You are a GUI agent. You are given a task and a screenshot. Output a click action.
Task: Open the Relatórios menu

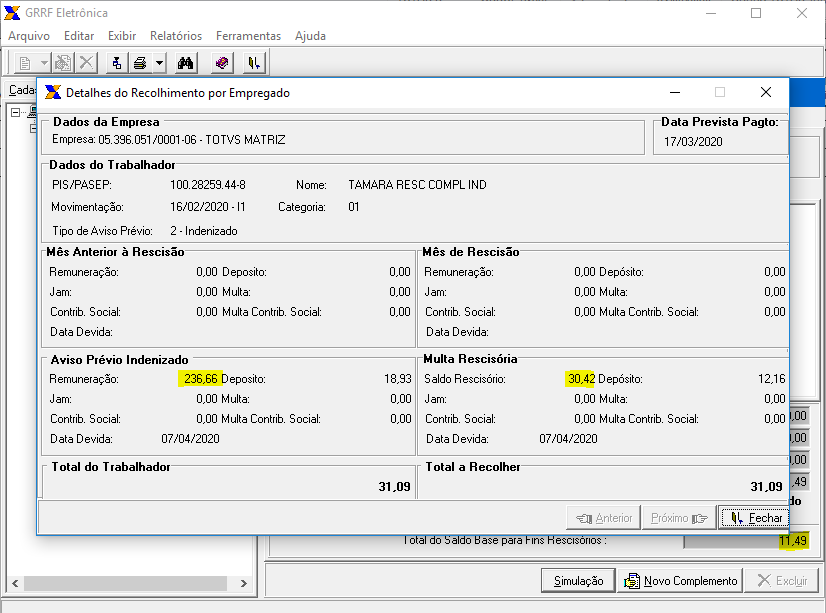(176, 36)
